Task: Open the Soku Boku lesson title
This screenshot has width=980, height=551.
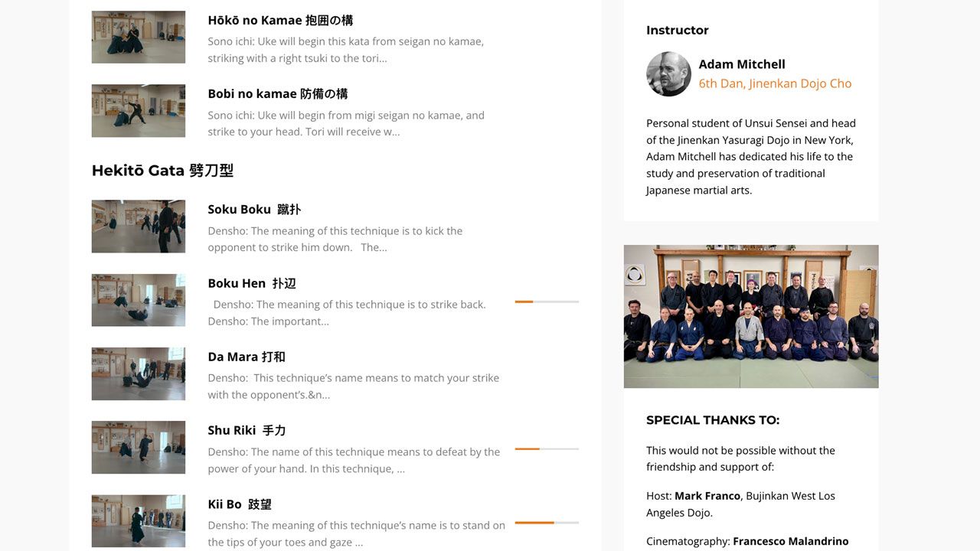Action: point(254,210)
